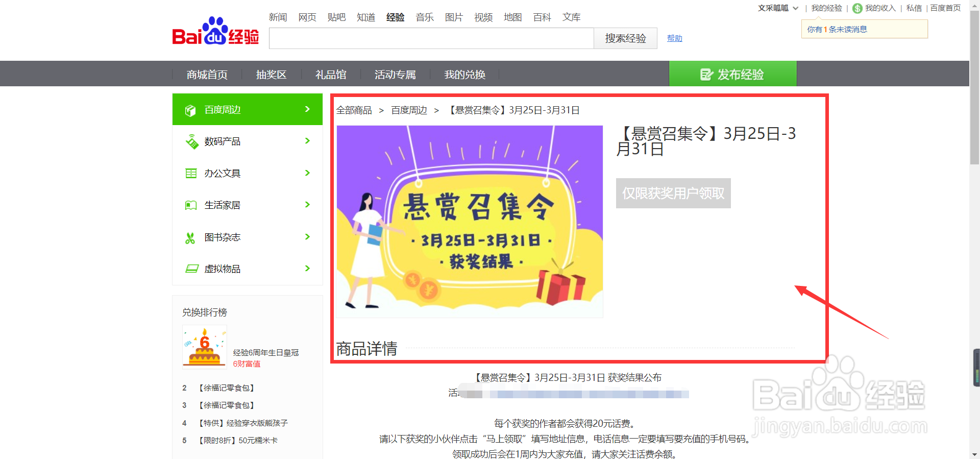
Task: Go to the 商城首页 tab
Action: pyautogui.click(x=207, y=75)
